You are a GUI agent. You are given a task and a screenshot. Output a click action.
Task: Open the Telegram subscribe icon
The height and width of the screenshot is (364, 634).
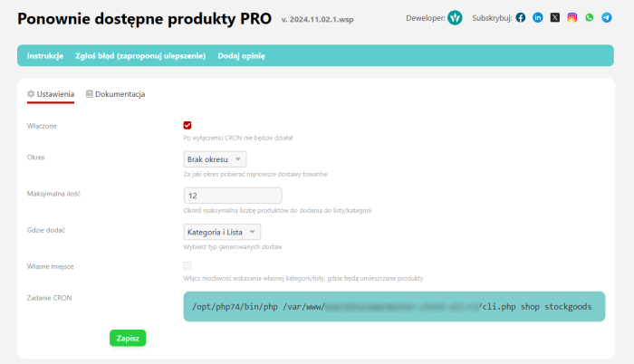pos(607,17)
